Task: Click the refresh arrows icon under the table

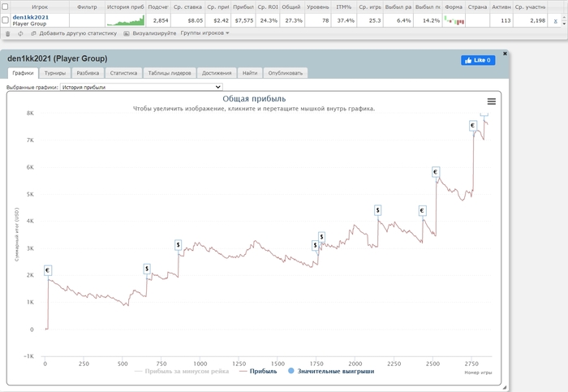Action: 20,33
